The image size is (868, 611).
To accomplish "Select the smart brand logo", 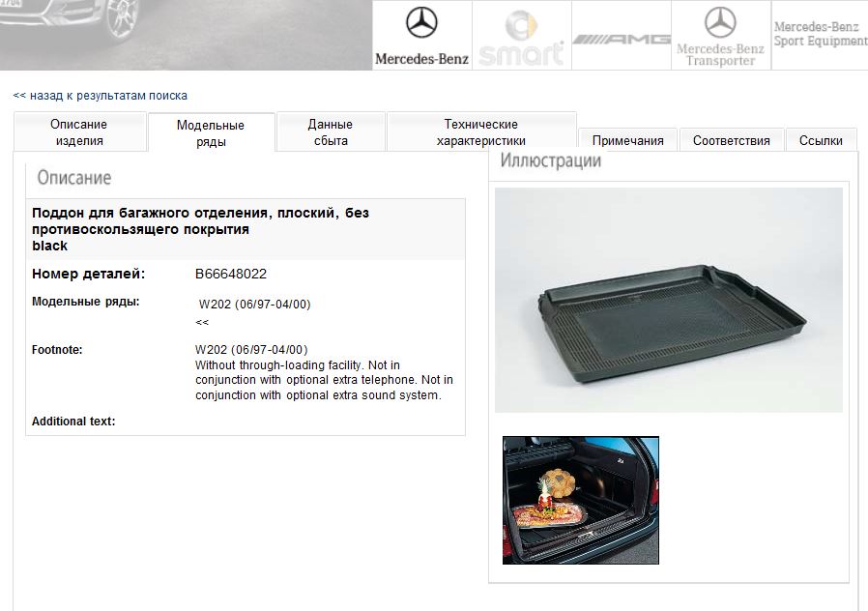I will click(521, 36).
